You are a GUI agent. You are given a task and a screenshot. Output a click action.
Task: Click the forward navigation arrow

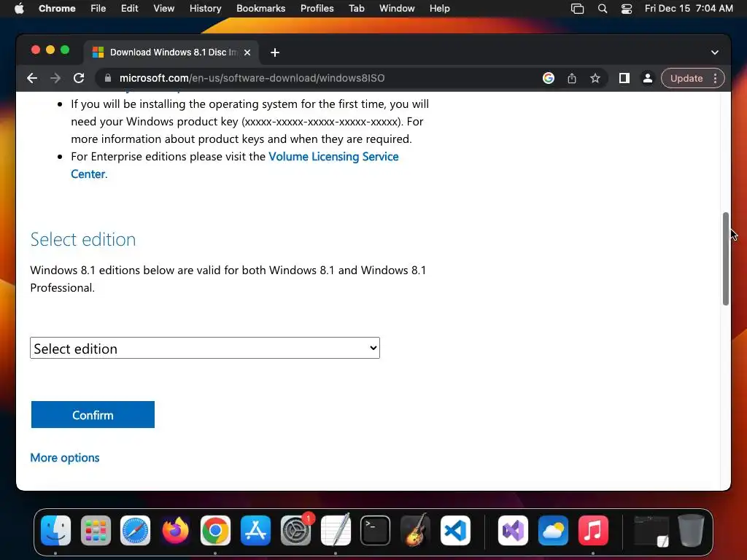coord(55,78)
